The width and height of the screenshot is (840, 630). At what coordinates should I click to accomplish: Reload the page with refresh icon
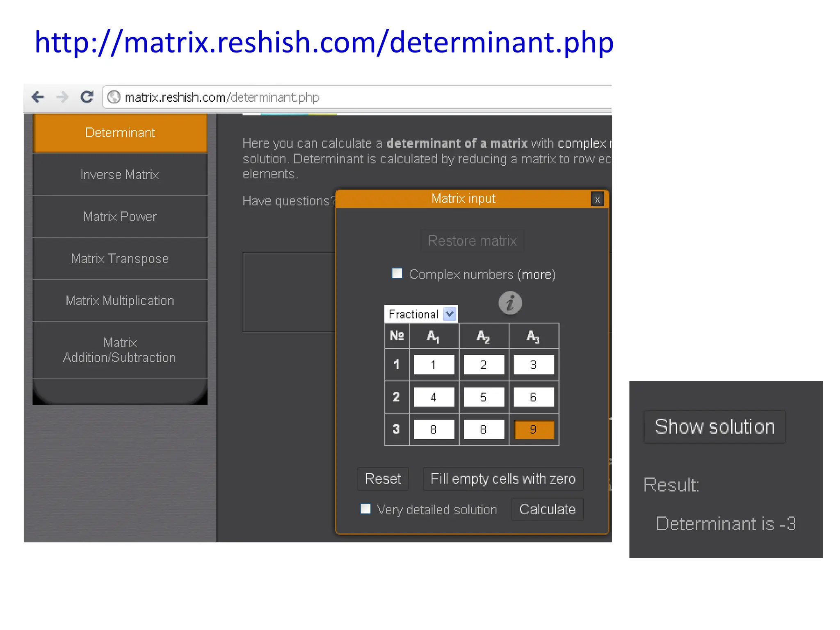(x=87, y=97)
